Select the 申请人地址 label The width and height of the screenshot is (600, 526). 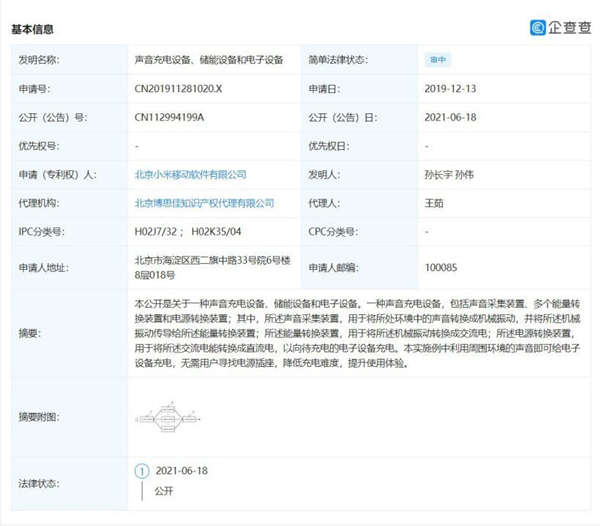[44, 267]
